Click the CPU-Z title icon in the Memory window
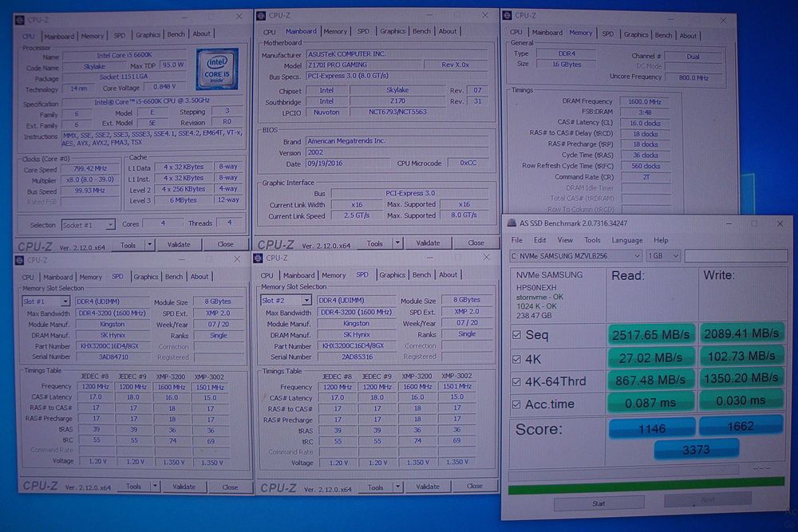This screenshot has width=798, height=532. (x=507, y=15)
